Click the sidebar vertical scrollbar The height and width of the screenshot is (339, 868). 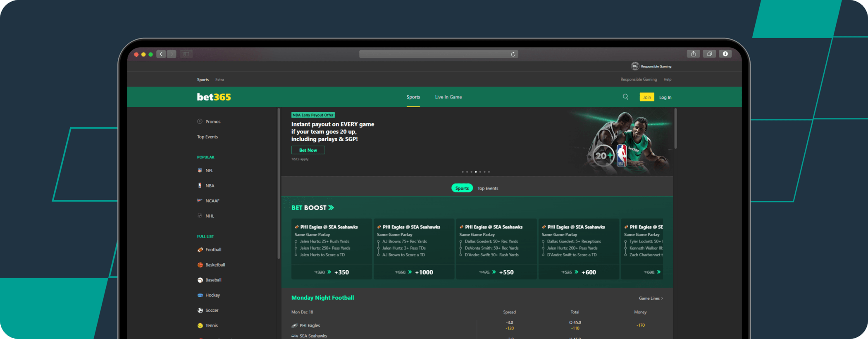(279, 184)
